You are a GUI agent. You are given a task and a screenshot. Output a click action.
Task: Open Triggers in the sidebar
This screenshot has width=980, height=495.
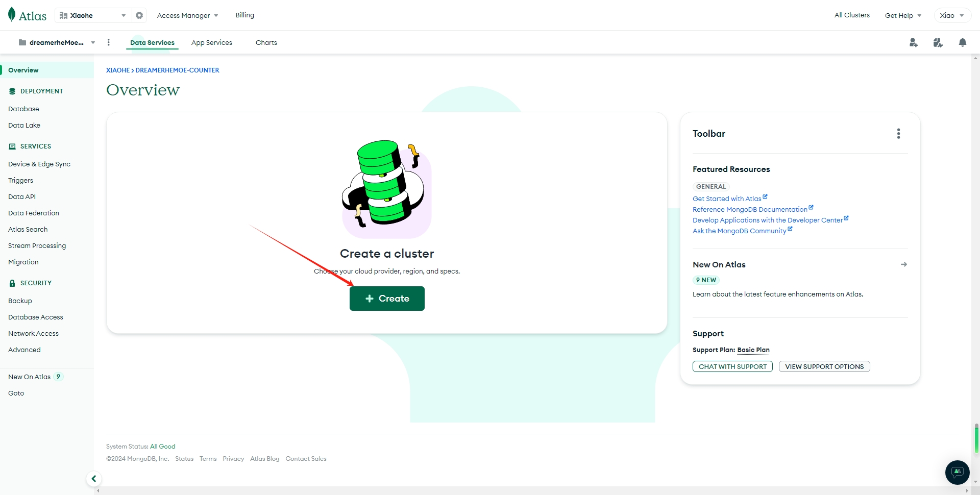[x=20, y=180]
